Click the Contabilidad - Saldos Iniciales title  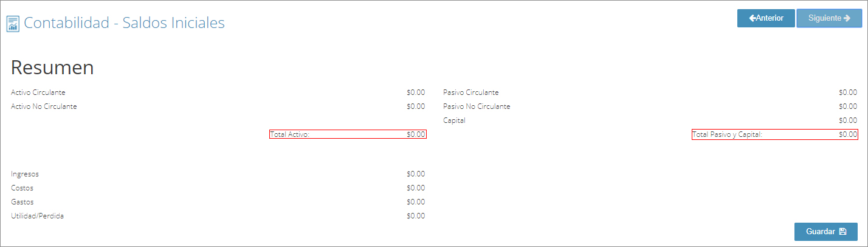pos(124,23)
